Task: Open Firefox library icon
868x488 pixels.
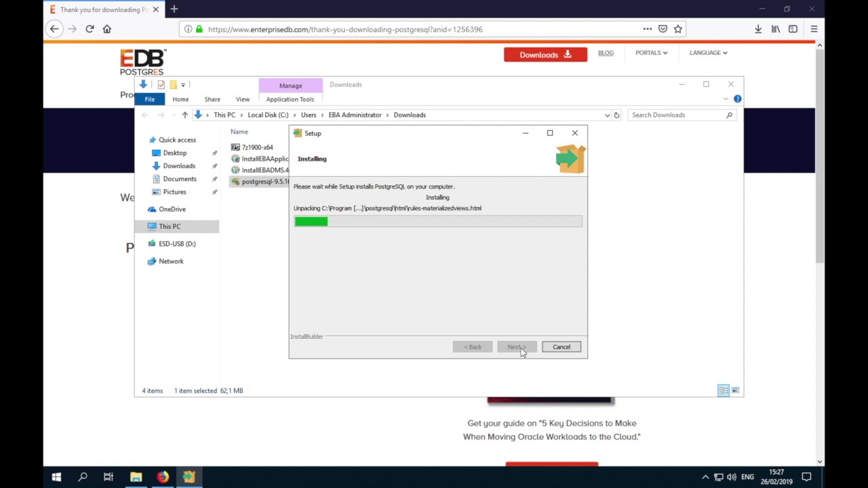Action: [x=776, y=29]
